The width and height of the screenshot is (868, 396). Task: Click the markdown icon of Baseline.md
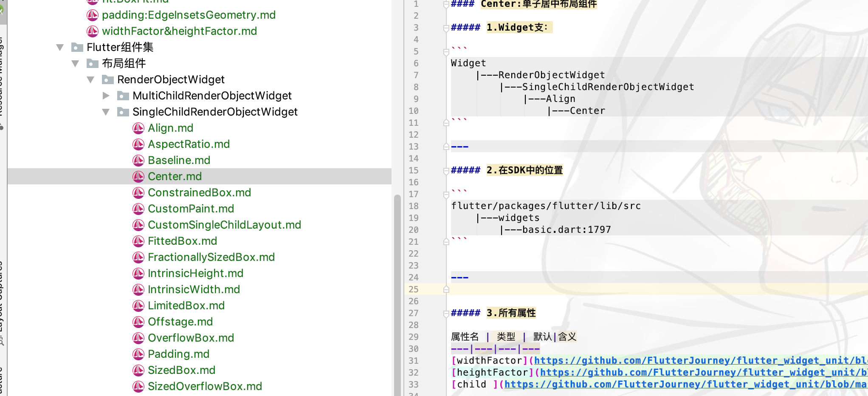coord(138,160)
